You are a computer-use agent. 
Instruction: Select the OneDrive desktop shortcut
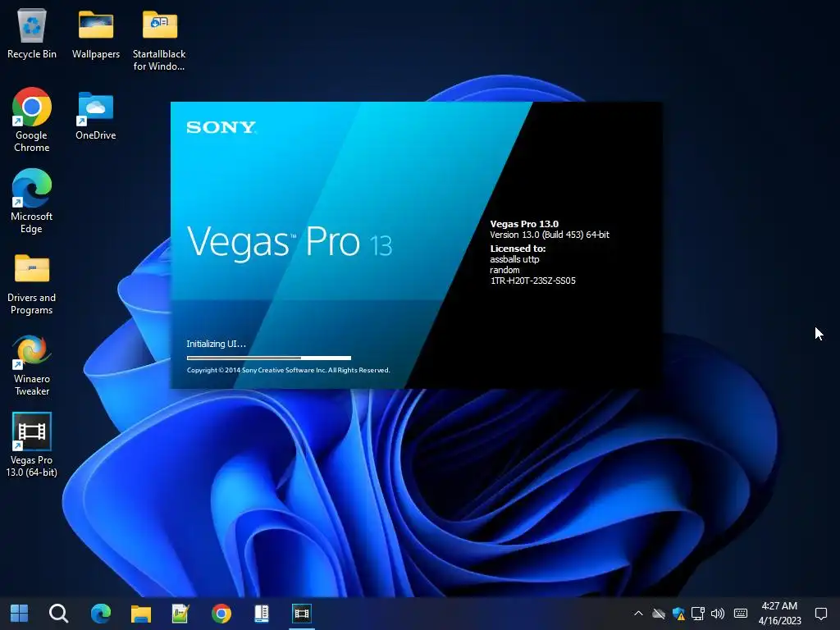click(x=96, y=115)
